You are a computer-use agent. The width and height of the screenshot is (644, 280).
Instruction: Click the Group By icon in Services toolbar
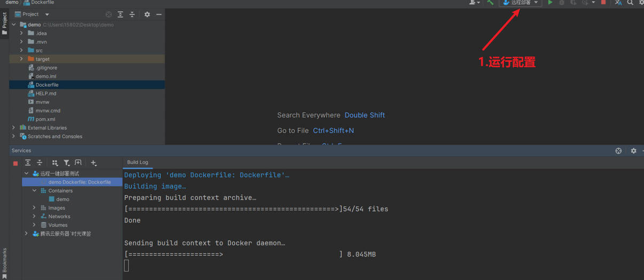pos(54,163)
